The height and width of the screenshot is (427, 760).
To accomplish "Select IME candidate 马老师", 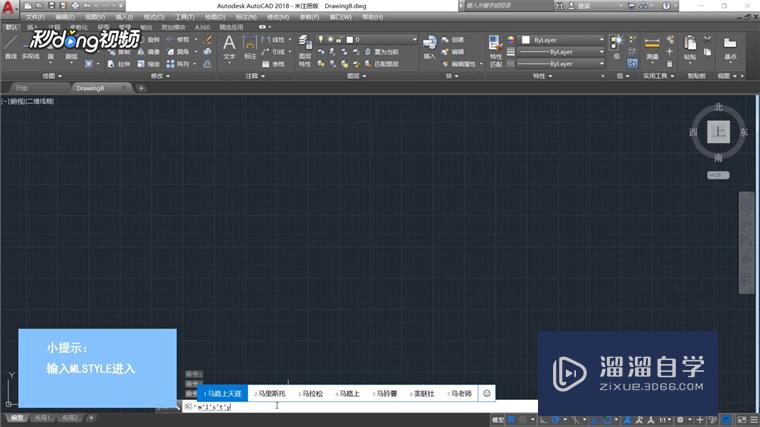I will [459, 393].
